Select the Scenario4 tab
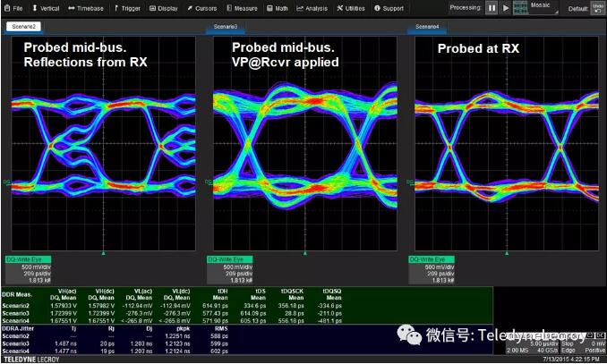 426,27
